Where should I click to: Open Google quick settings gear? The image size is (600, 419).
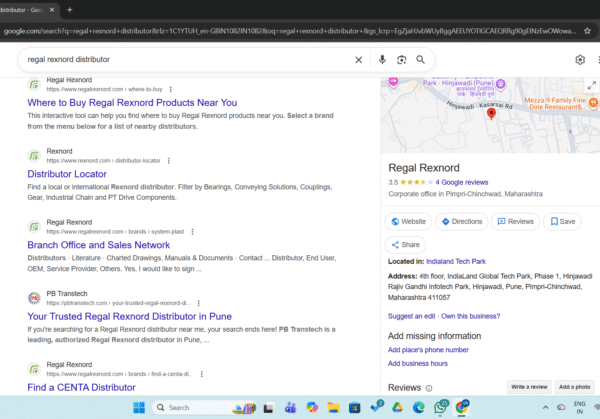point(580,60)
